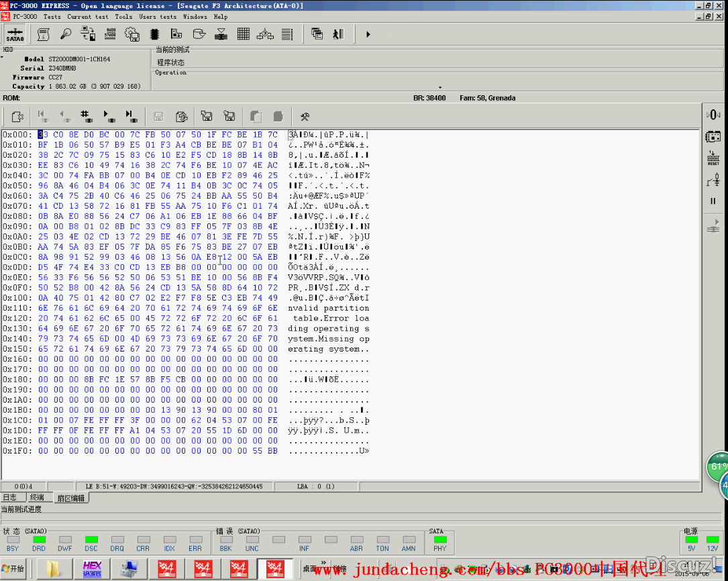The width and height of the screenshot is (728, 581).
Task: Click the grid table icon in toolbar
Action: 243,34
